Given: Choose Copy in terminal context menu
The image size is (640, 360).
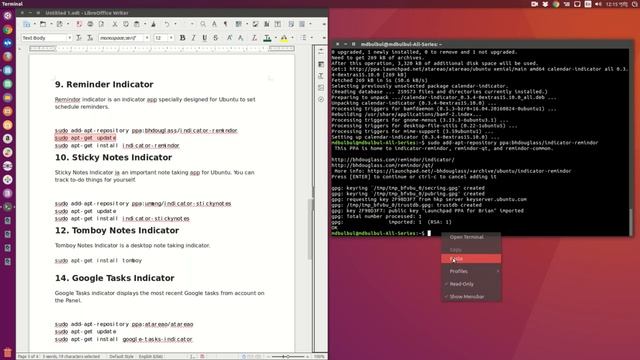Looking at the screenshot, I should pyautogui.click(x=471, y=249).
